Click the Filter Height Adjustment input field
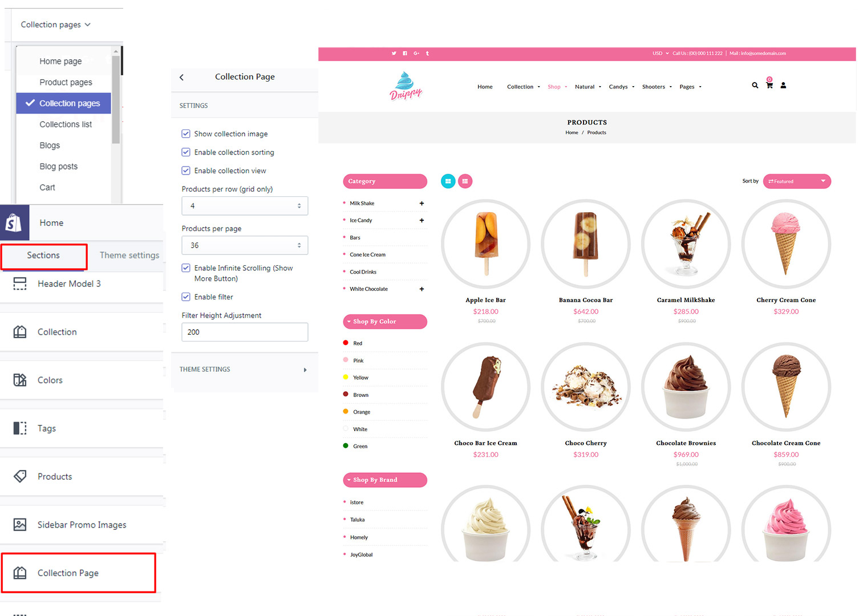 (244, 332)
